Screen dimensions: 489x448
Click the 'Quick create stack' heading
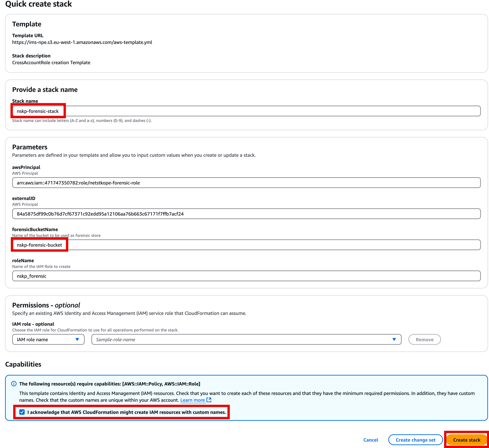(x=39, y=4)
